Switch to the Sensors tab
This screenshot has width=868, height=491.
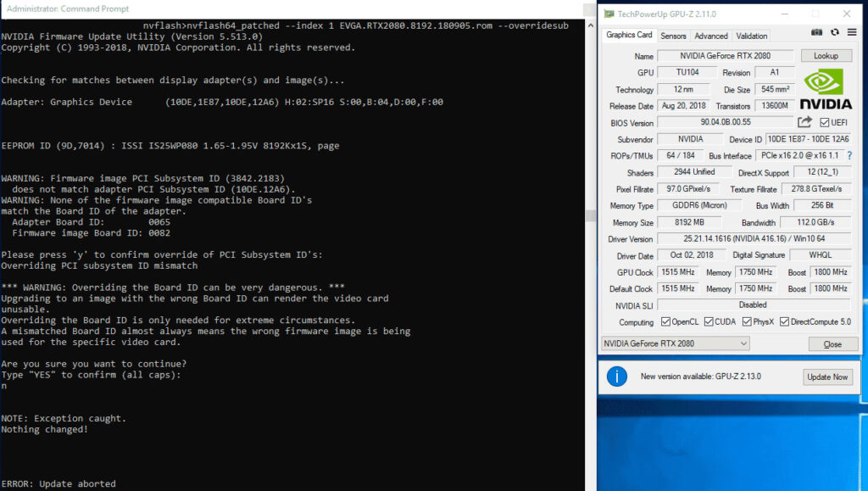point(674,36)
